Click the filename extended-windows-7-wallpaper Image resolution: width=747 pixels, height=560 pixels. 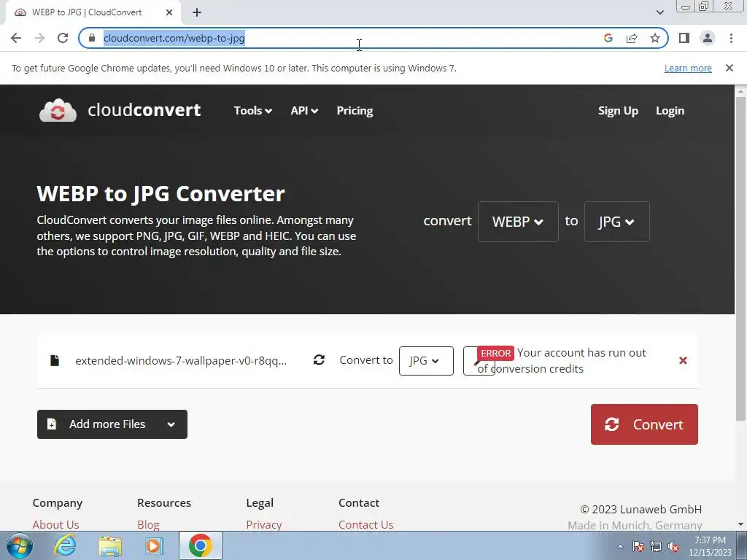tap(181, 360)
